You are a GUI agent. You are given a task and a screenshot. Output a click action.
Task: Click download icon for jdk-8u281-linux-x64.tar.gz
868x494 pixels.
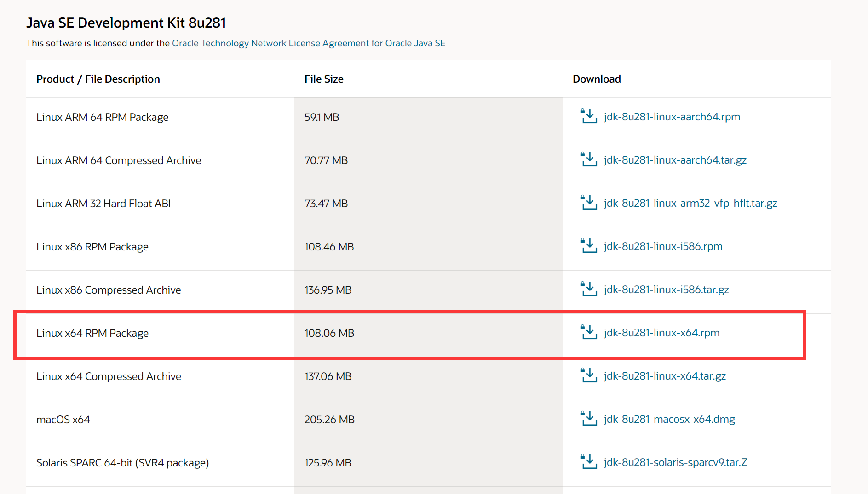[x=588, y=375]
